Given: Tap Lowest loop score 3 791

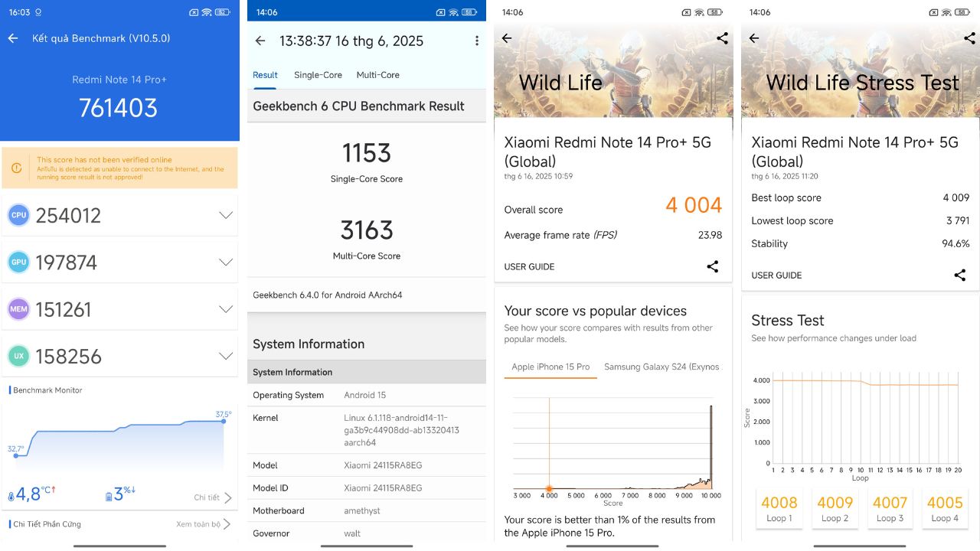Looking at the screenshot, I should (956, 220).
